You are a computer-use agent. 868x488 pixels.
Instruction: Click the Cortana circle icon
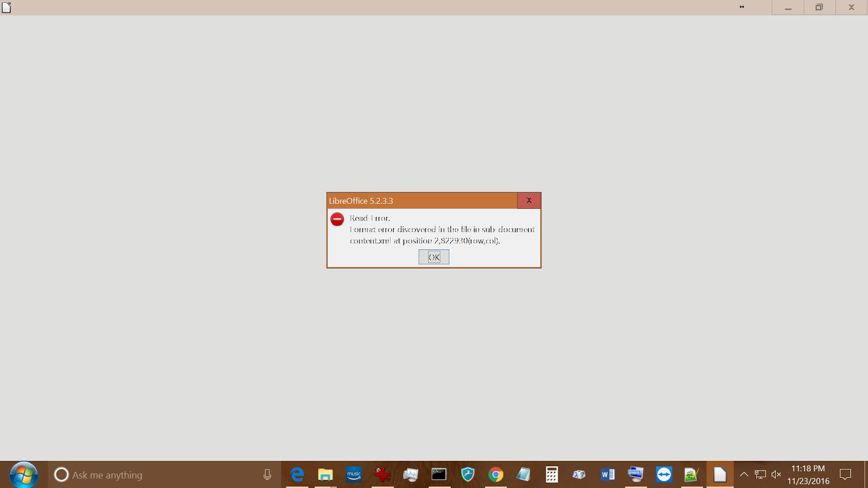(x=61, y=475)
